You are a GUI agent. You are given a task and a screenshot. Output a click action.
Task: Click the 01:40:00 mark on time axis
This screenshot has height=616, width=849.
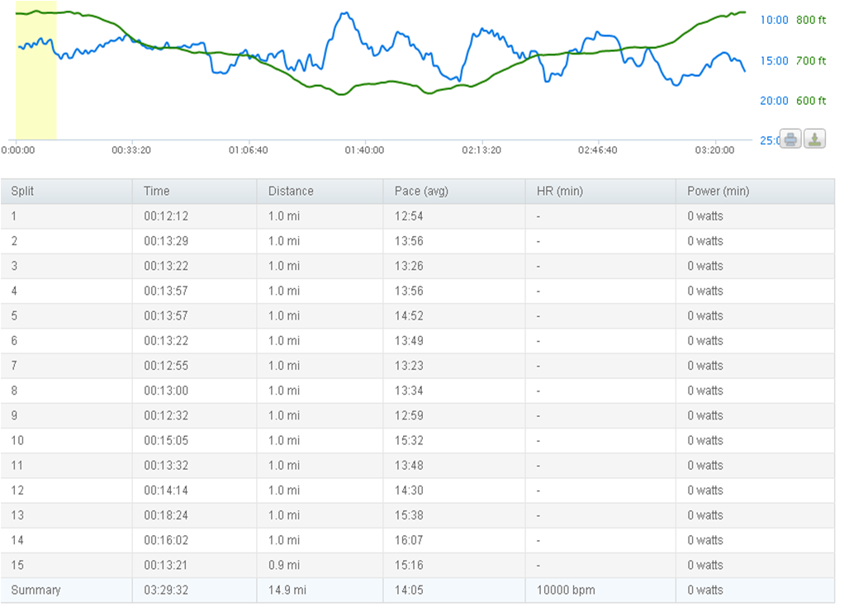(x=364, y=150)
